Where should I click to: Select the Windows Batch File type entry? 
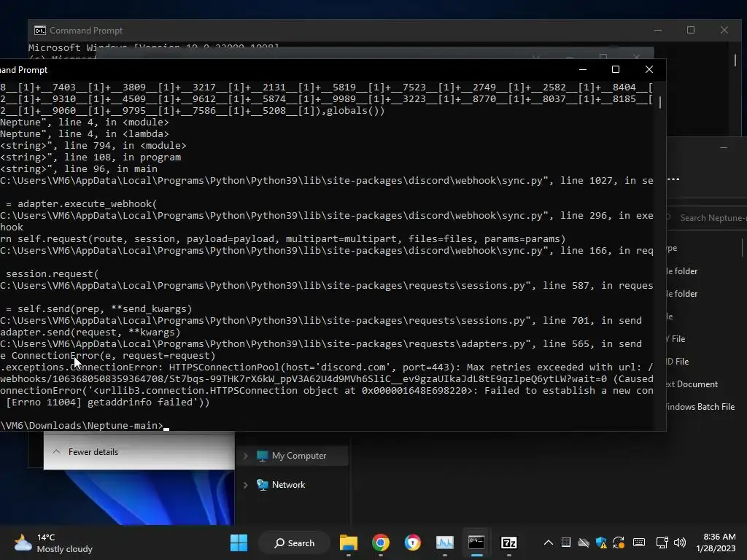(x=700, y=407)
